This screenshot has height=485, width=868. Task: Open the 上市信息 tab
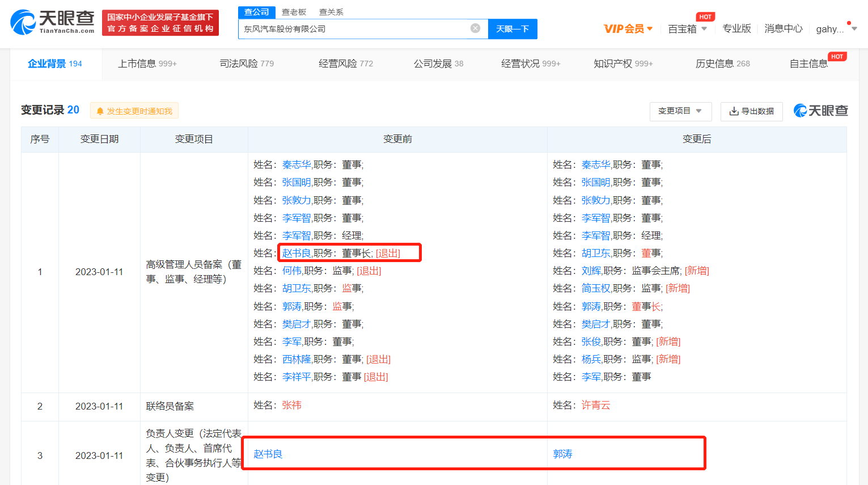147,64
